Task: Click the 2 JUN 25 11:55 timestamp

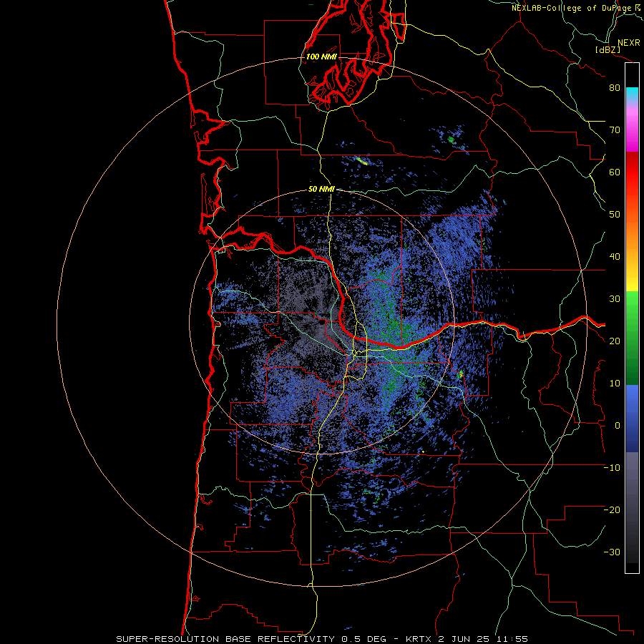Action: coord(483,639)
